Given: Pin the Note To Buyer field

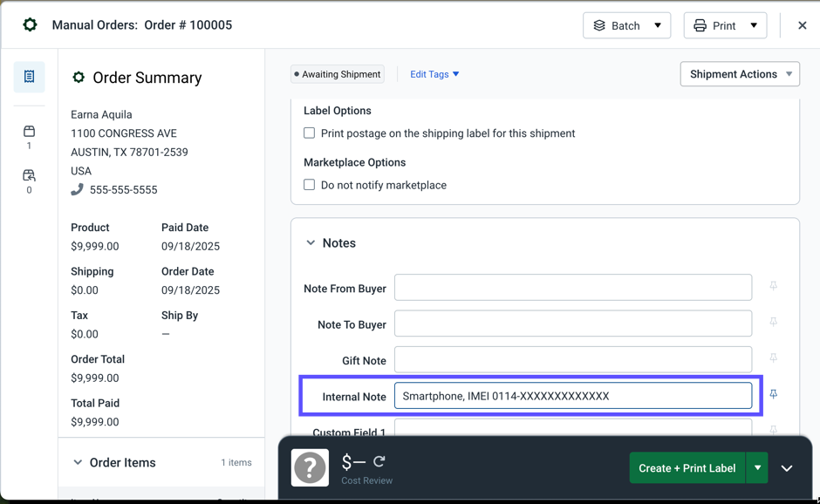Looking at the screenshot, I should [773, 323].
